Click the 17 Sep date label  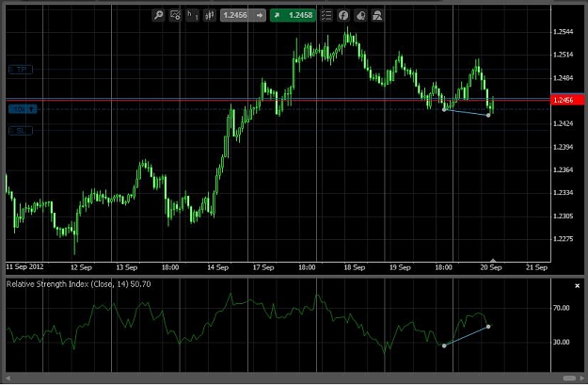tap(263, 267)
